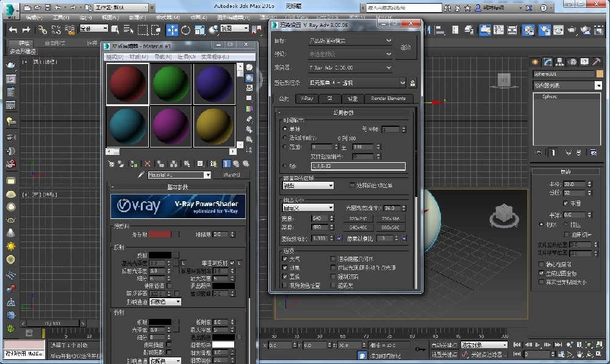Viewport: 610px width, 364px height.
Task: Activate the Select and Rotate tool
Action: tap(185, 30)
